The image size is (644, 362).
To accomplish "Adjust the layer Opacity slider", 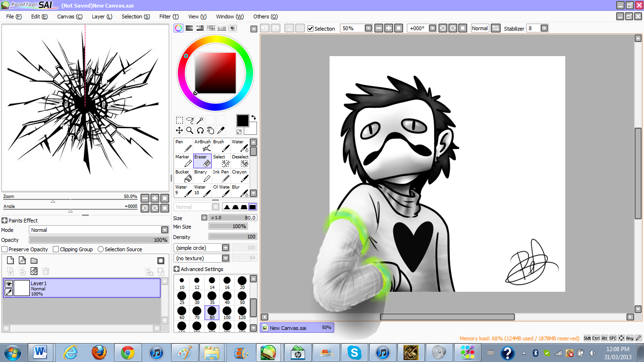I will 99,240.
